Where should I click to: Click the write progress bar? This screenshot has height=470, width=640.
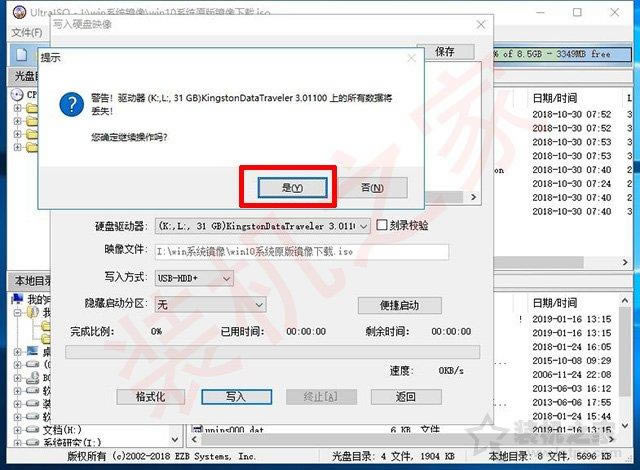tap(272, 352)
